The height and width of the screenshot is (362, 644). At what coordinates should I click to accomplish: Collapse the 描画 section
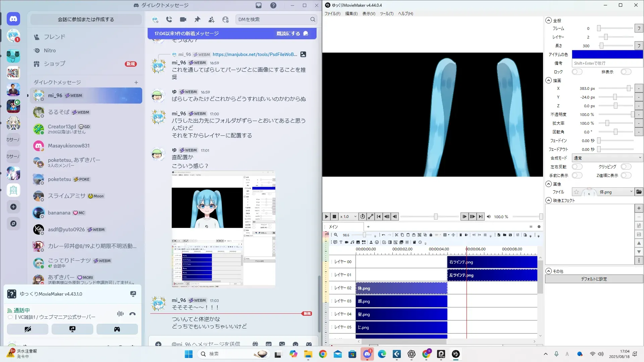[548, 80]
